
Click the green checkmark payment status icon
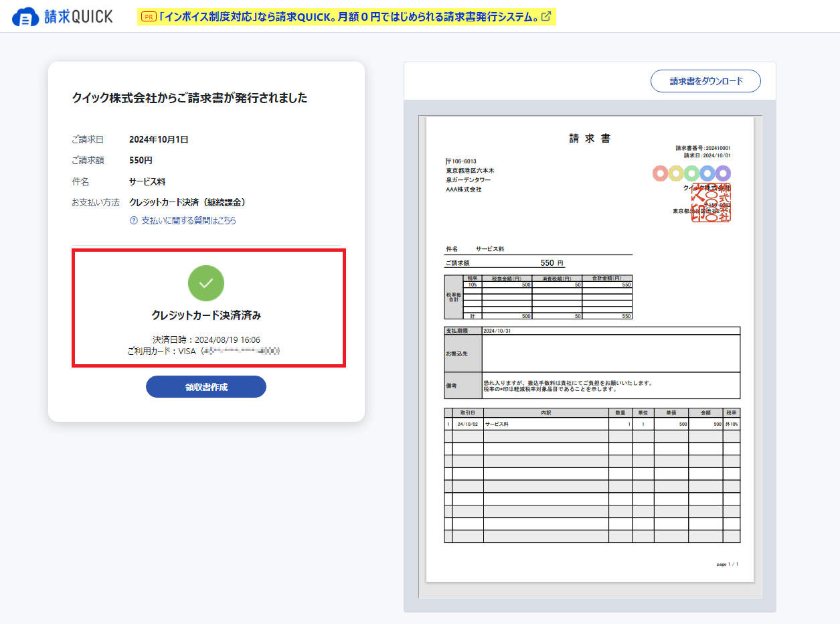click(206, 283)
